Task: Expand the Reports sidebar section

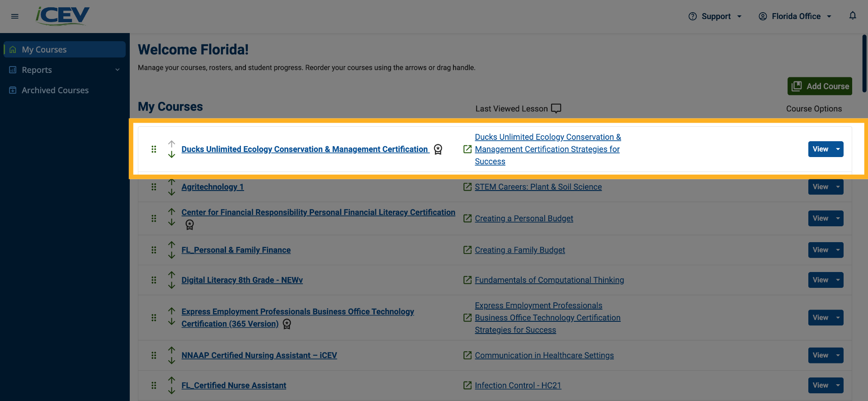Action: tap(65, 70)
